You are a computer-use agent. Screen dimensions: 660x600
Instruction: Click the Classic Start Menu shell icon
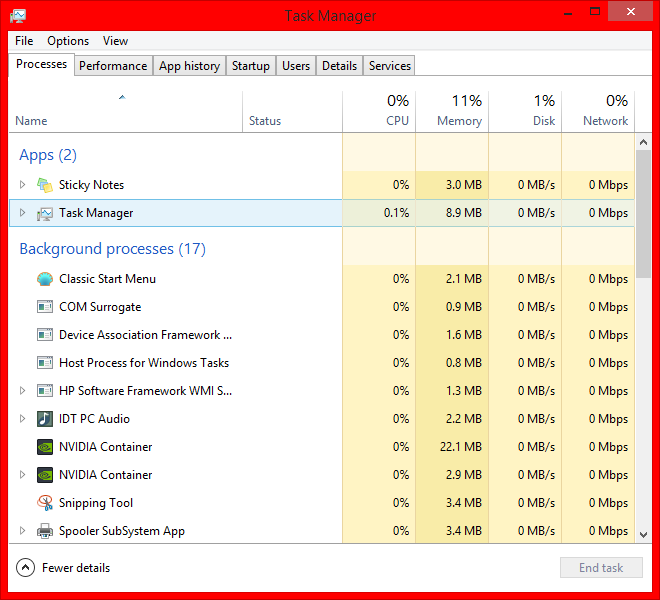coord(45,279)
